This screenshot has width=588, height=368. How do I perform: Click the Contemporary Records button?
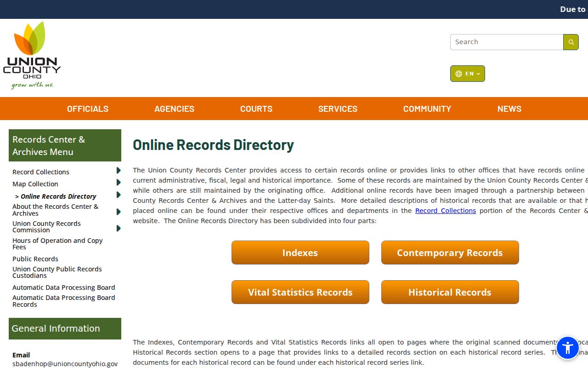(450, 253)
